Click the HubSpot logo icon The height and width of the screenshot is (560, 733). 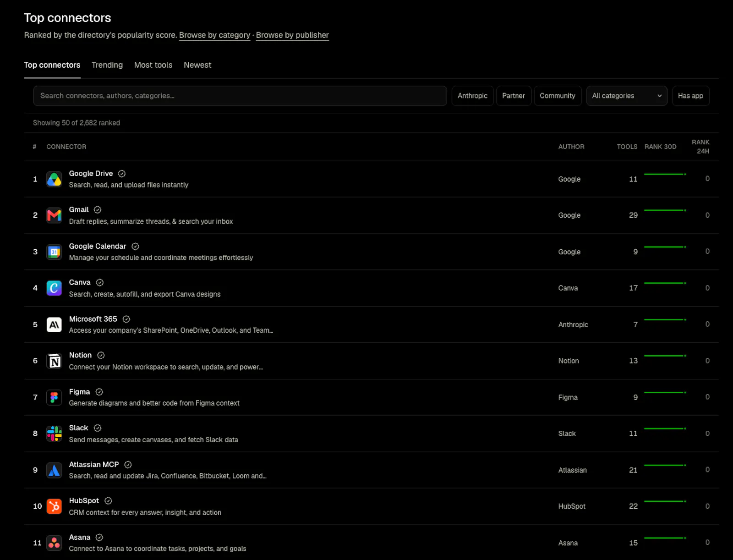(54, 506)
